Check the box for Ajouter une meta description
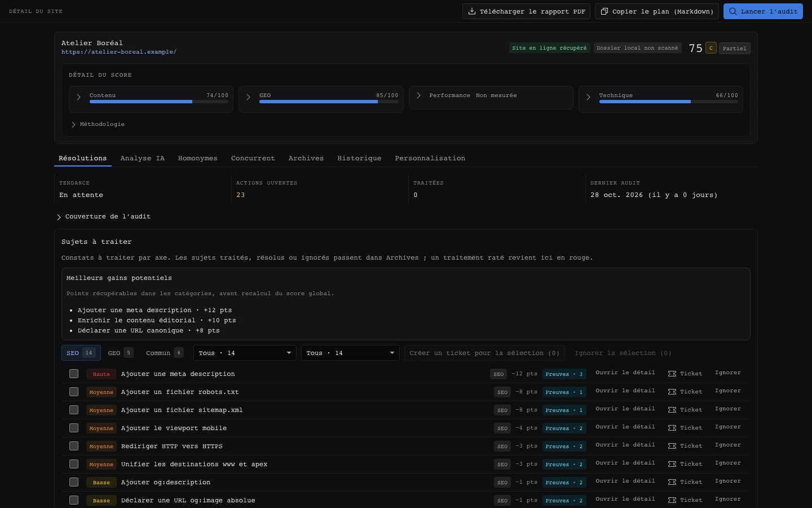This screenshot has width=812, height=508. pyautogui.click(x=74, y=374)
